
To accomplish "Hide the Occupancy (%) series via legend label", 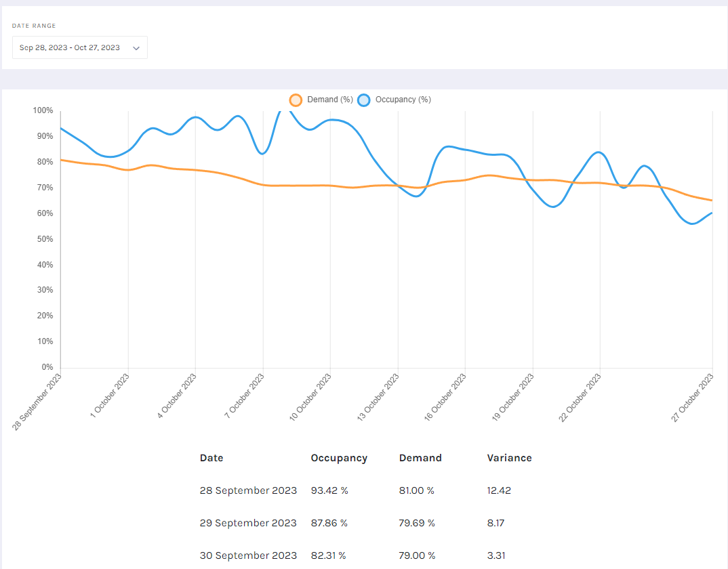I will [403, 100].
